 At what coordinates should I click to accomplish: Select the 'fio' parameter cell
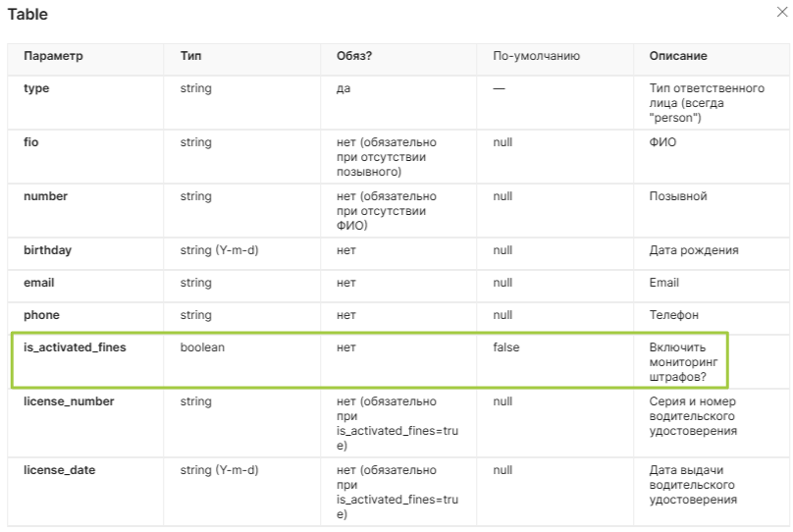click(x=30, y=142)
